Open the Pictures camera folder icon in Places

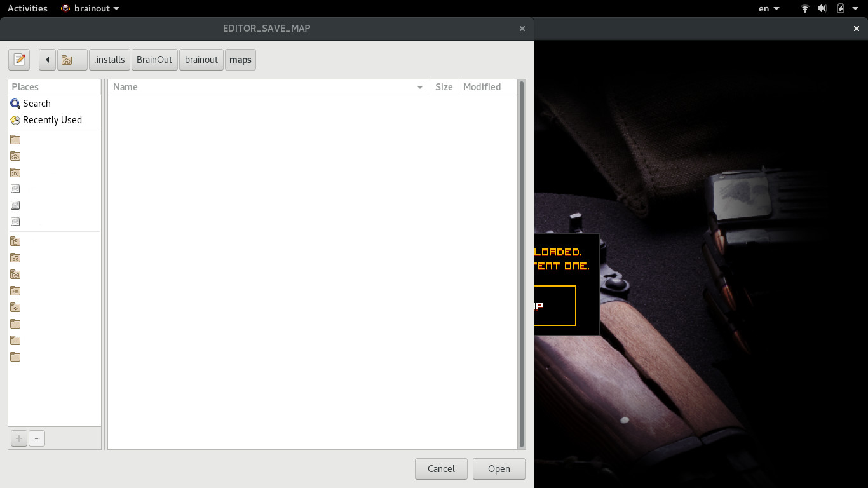(15, 274)
